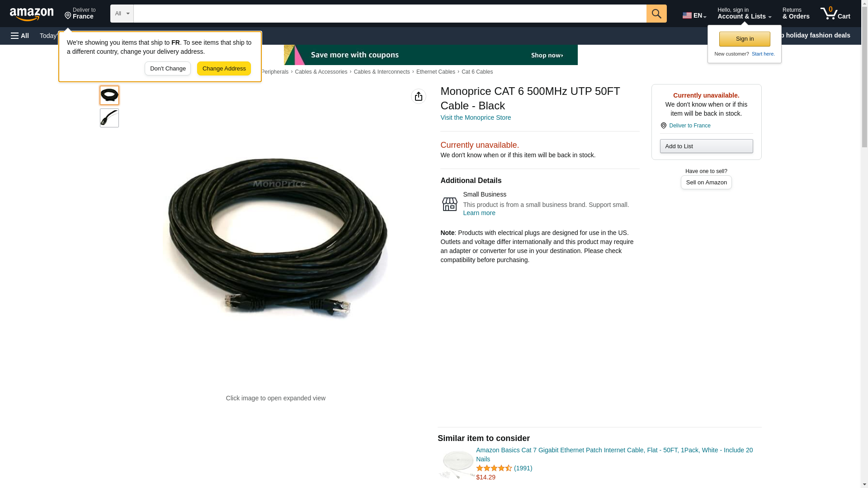Viewport: 868px width, 488px height.
Task: Click the Sell on Amazon button
Action: [x=706, y=182]
